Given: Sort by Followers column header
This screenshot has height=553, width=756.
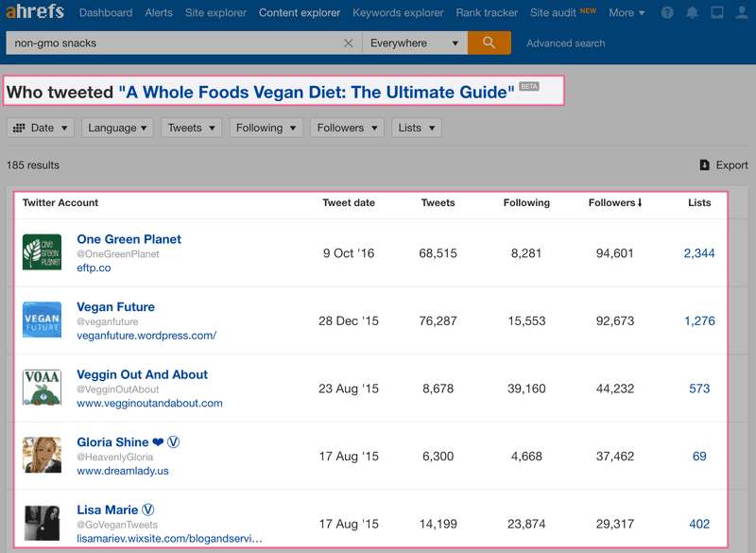Looking at the screenshot, I should 615,202.
